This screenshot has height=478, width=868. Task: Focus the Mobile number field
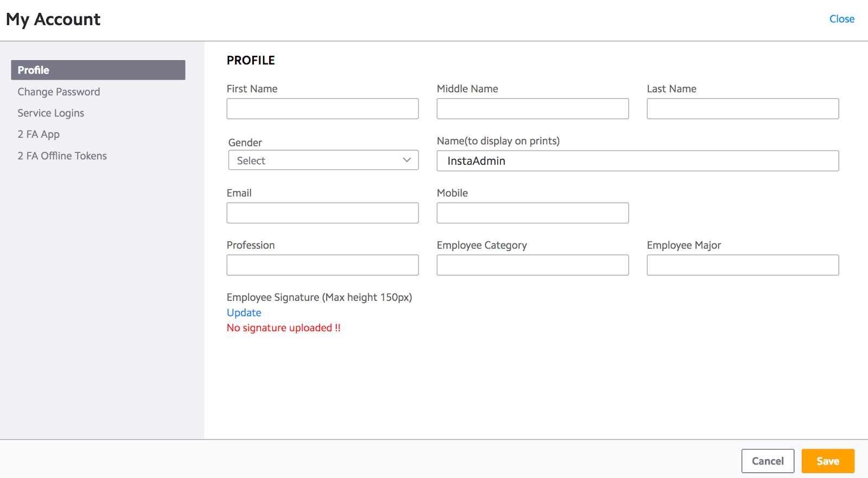click(x=532, y=213)
